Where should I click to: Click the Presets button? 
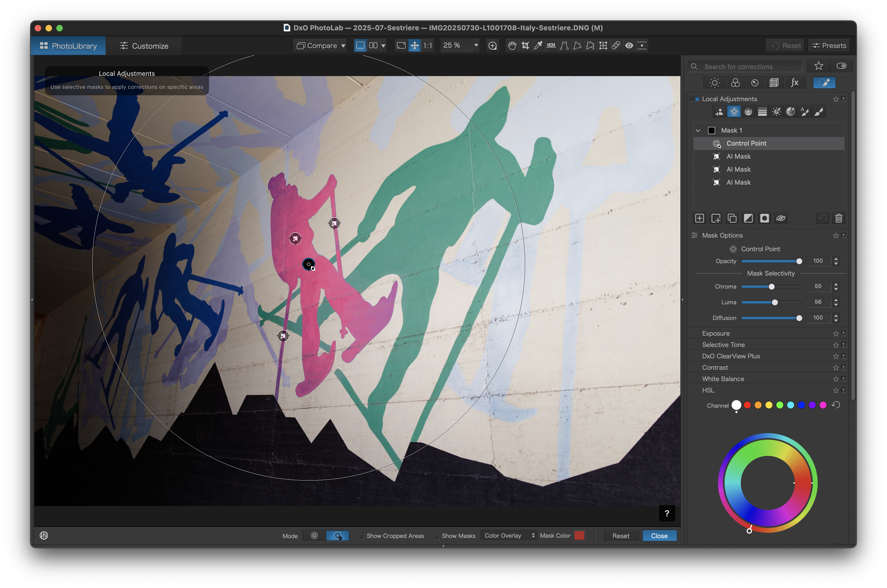click(x=829, y=46)
